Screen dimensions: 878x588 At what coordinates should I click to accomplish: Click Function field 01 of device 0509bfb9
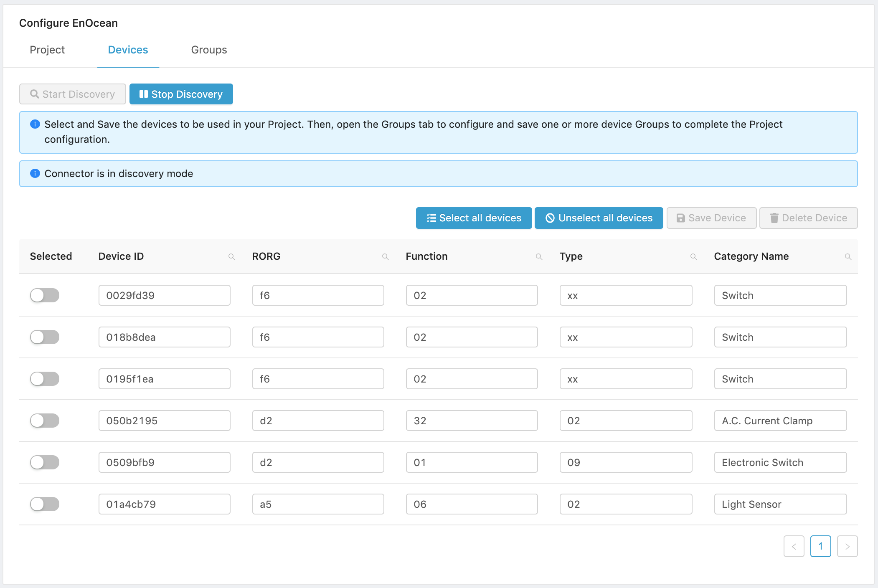[x=472, y=462]
